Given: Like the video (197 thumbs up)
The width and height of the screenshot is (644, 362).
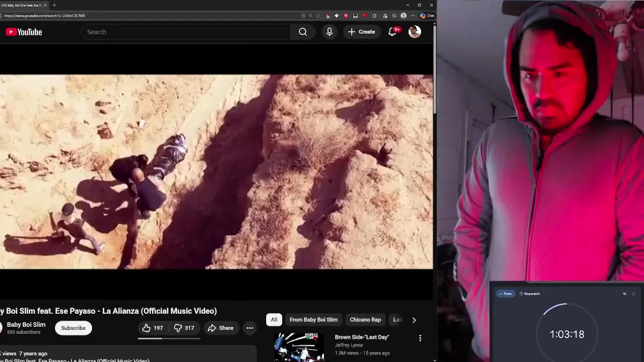Looking at the screenshot, I should [152, 328].
